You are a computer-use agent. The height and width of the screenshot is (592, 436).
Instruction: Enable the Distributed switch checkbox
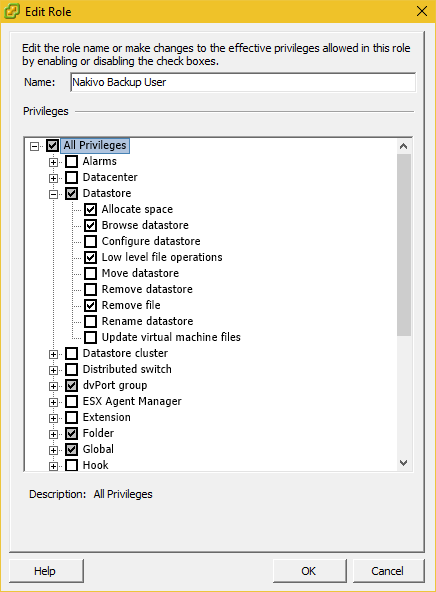pos(71,369)
